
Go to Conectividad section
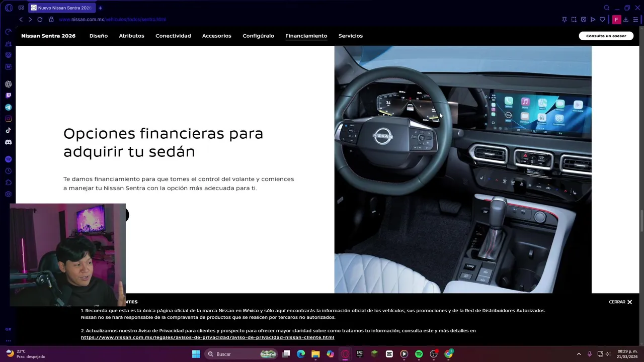point(173,36)
